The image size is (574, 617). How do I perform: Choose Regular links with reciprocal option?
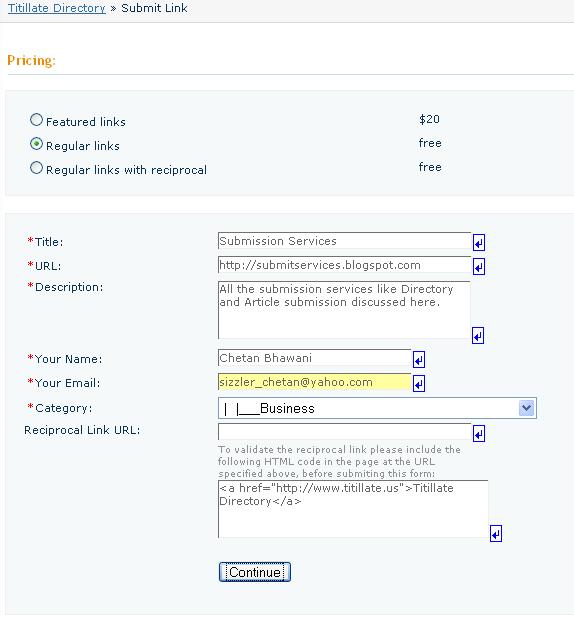[x=36, y=168]
